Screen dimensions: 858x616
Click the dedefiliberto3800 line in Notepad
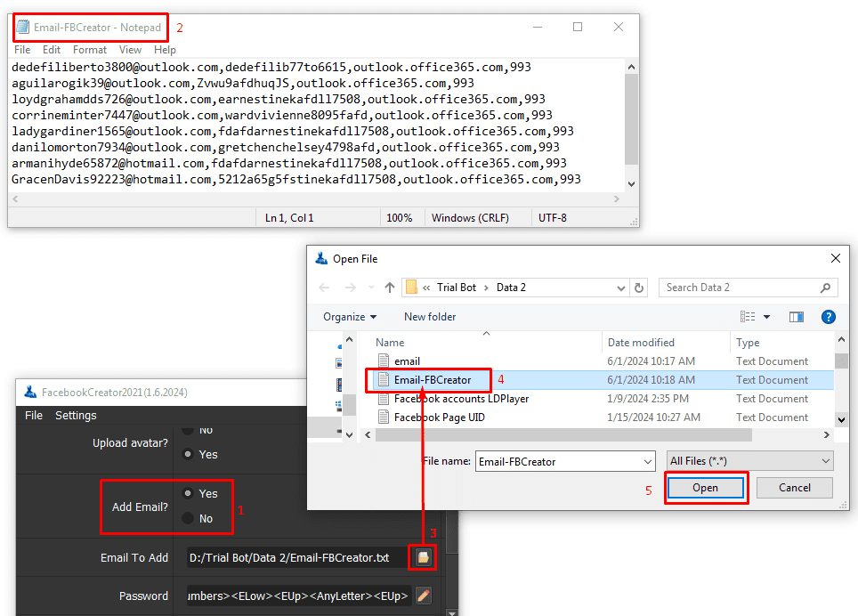coord(271,67)
